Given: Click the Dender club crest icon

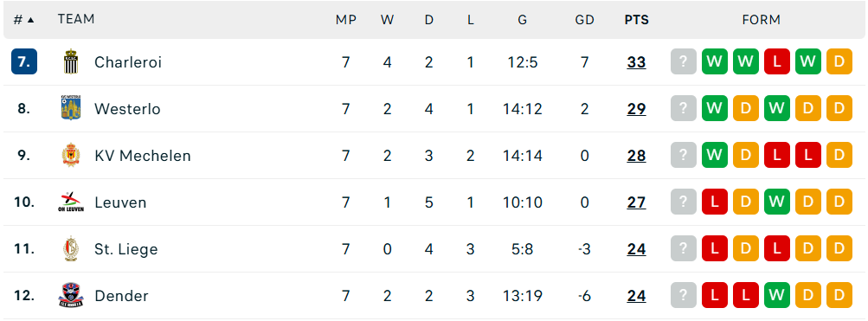Looking at the screenshot, I should click(x=71, y=296).
